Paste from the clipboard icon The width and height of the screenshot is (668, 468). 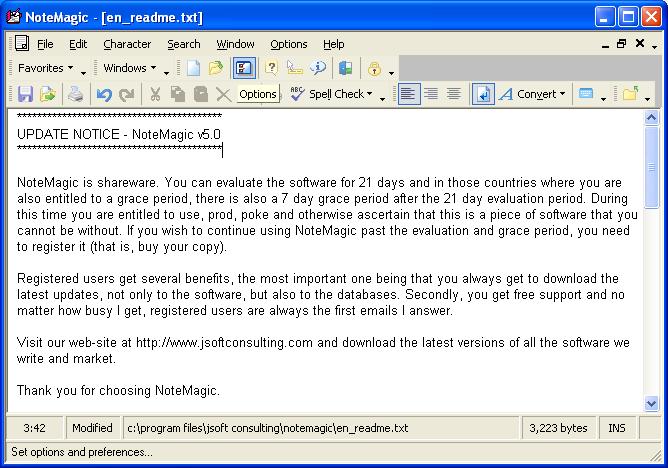coord(201,94)
